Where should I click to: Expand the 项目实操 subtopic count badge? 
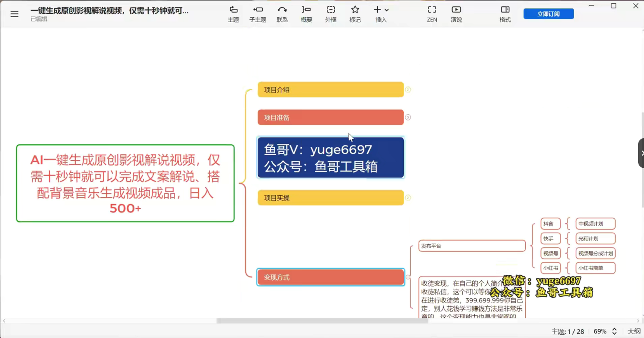coord(408,198)
